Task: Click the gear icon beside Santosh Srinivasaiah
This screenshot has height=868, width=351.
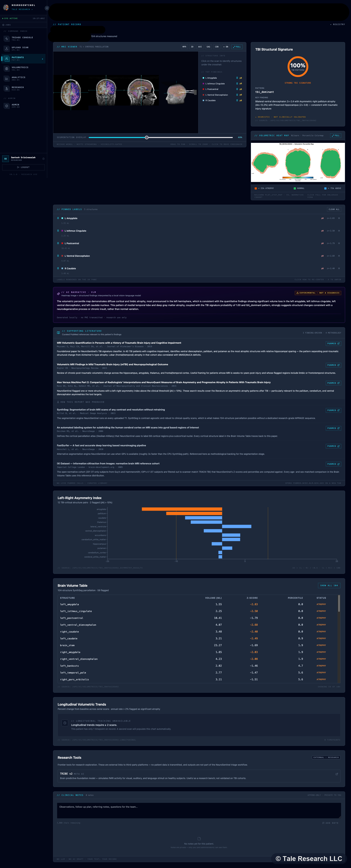Action: (43, 159)
